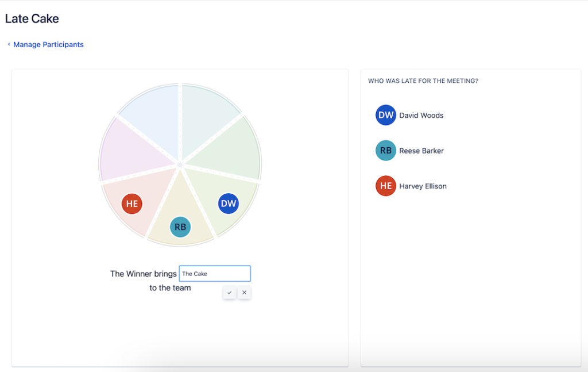Viewport: 588px width, 372px height.
Task: Click the center hub of the wheel
Action: (180, 165)
